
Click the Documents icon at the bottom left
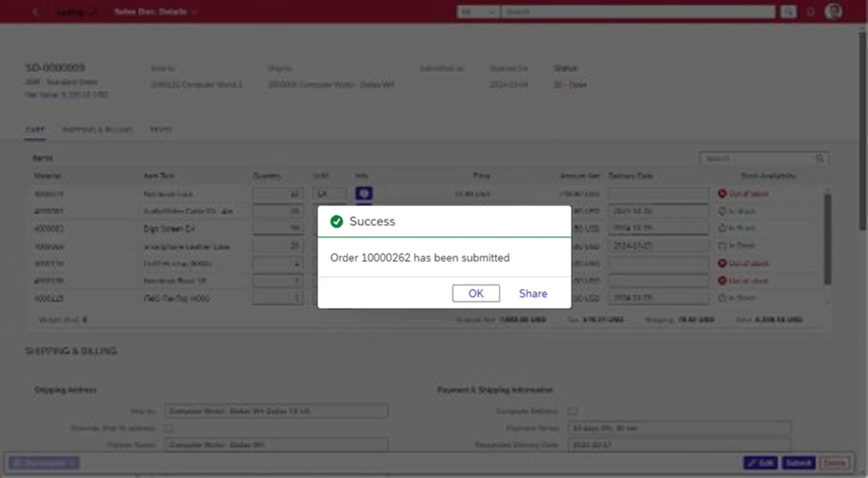[44, 463]
